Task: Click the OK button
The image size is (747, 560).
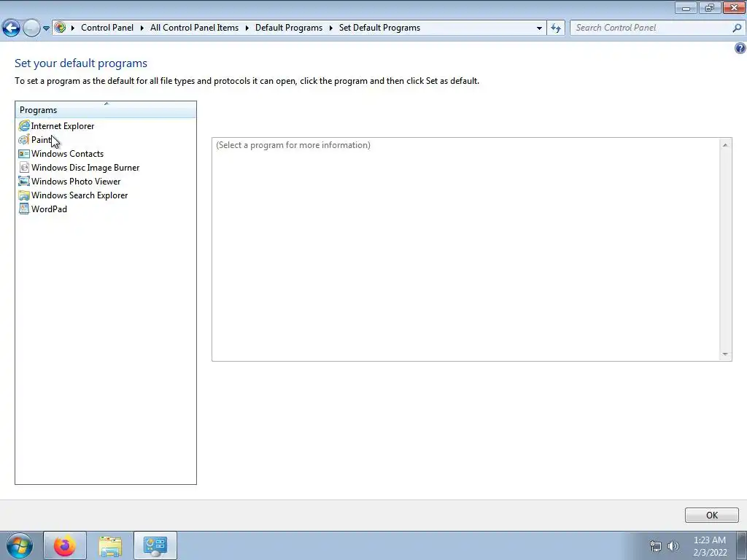Action: (x=712, y=516)
